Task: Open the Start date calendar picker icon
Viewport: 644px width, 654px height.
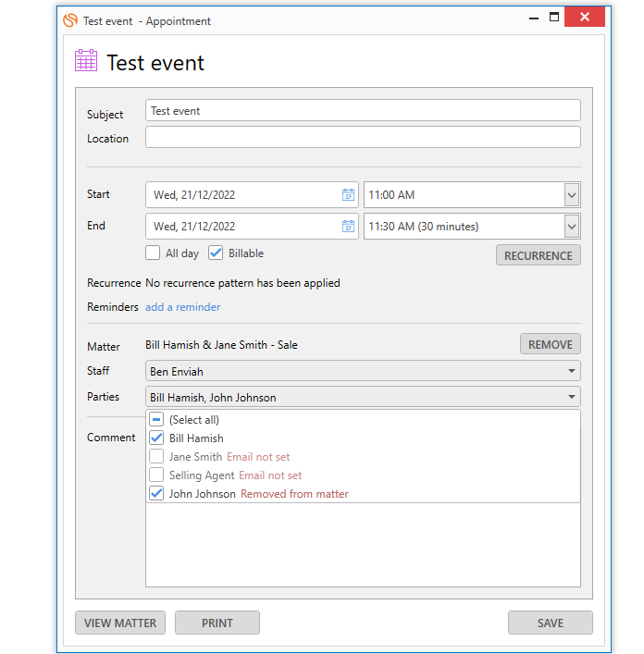Action: coord(348,195)
